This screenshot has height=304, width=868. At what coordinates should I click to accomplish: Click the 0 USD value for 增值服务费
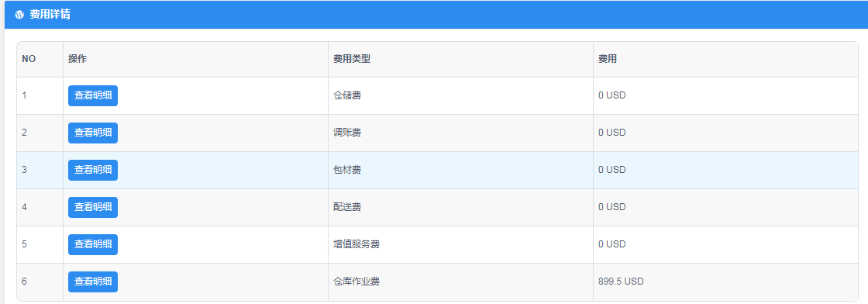pos(611,244)
